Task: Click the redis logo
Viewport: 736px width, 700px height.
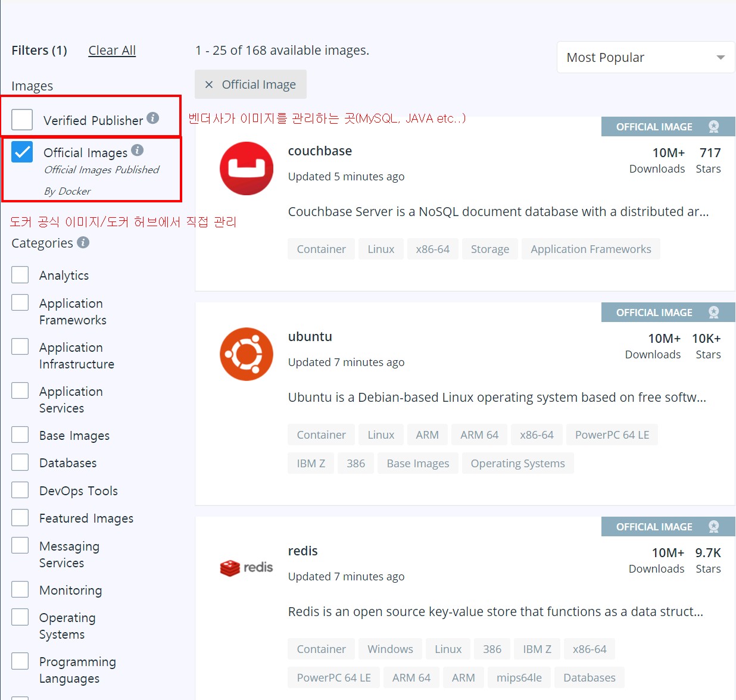Action: tap(247, 568)
